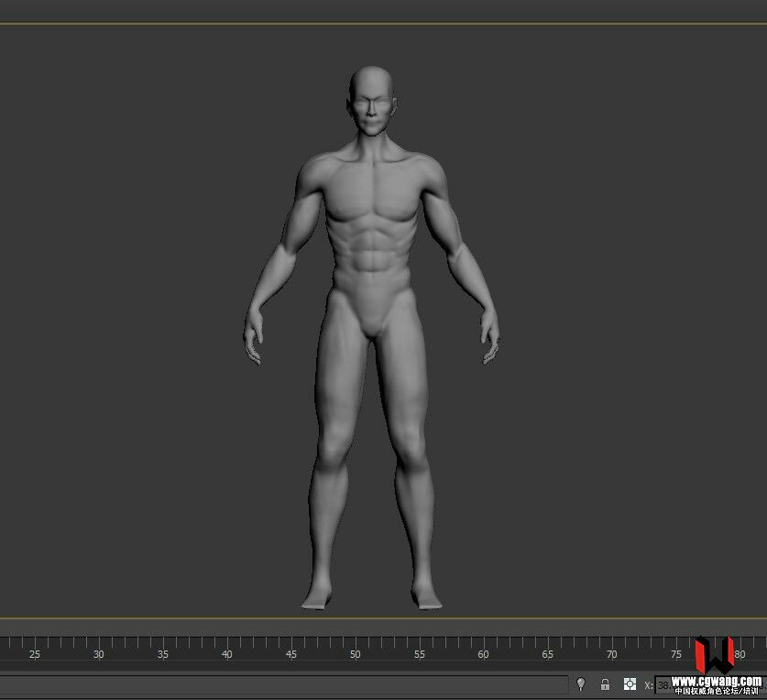Set timeline to frame 65
767x700 pixels.
547,654
